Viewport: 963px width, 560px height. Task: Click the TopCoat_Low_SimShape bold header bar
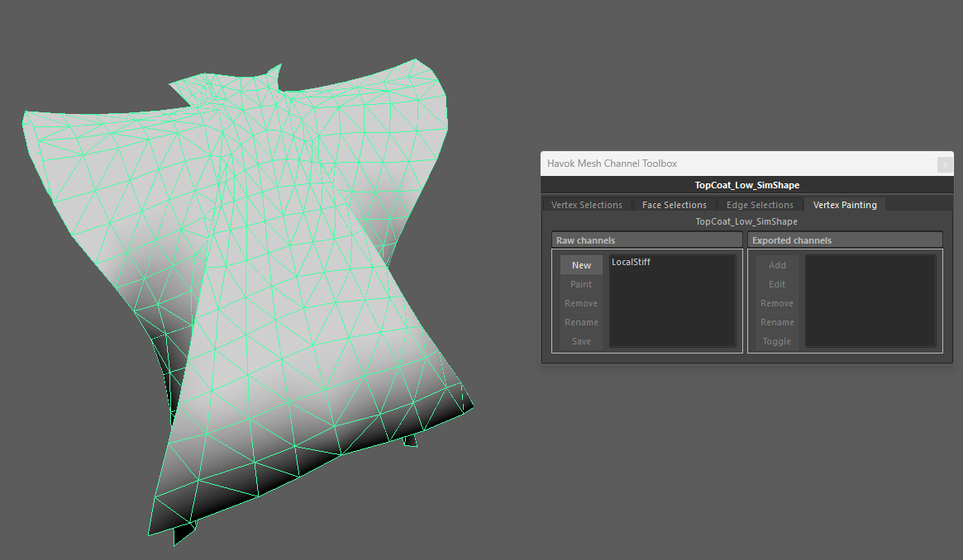pos(746,185)
